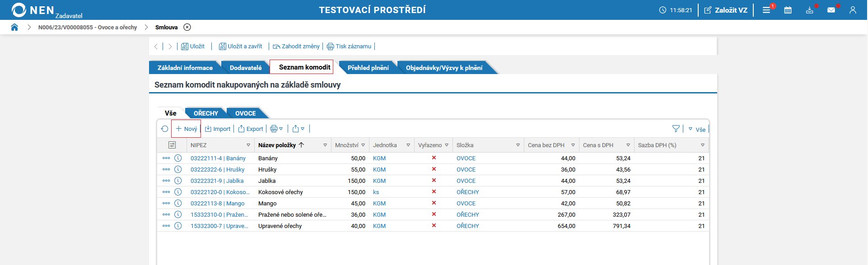Open Složka column filter dropdown
Viewport: 868px width, 265px height.
click(518, 145)
